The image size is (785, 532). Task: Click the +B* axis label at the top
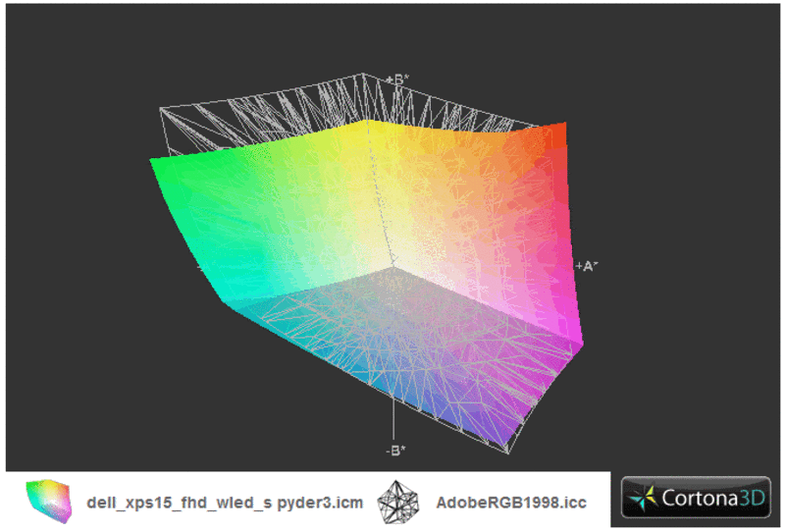tap(397, 79)
